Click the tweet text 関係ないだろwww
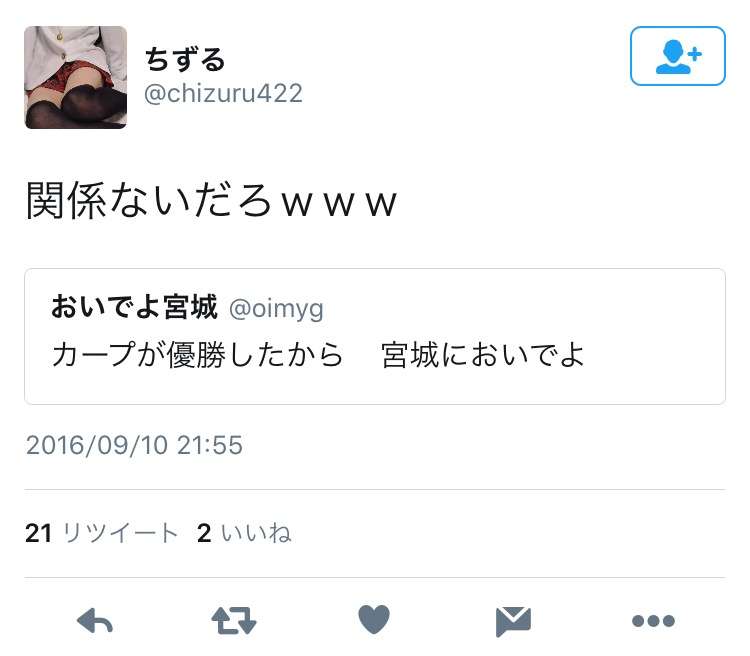Image resolution: width=750 pixels, height=656 pixels. pyautogui.click(x=211, y=201)
